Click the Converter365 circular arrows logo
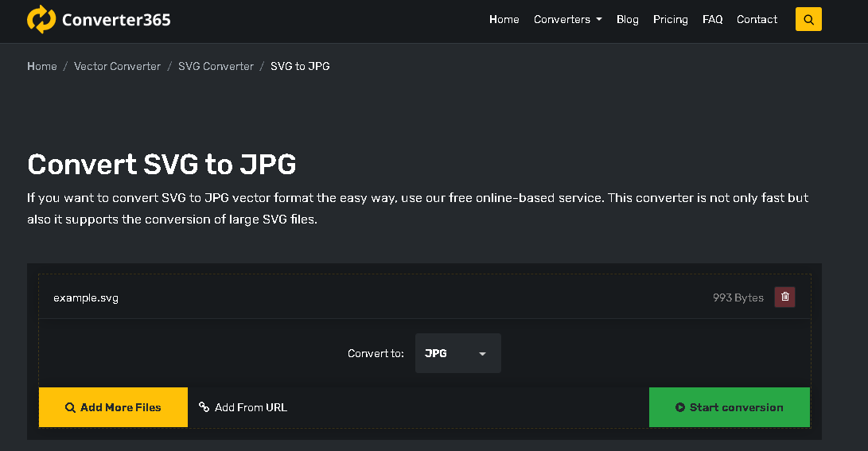This screenshot has height=451, width=868. pyautogui.click(x=41, y=19)
